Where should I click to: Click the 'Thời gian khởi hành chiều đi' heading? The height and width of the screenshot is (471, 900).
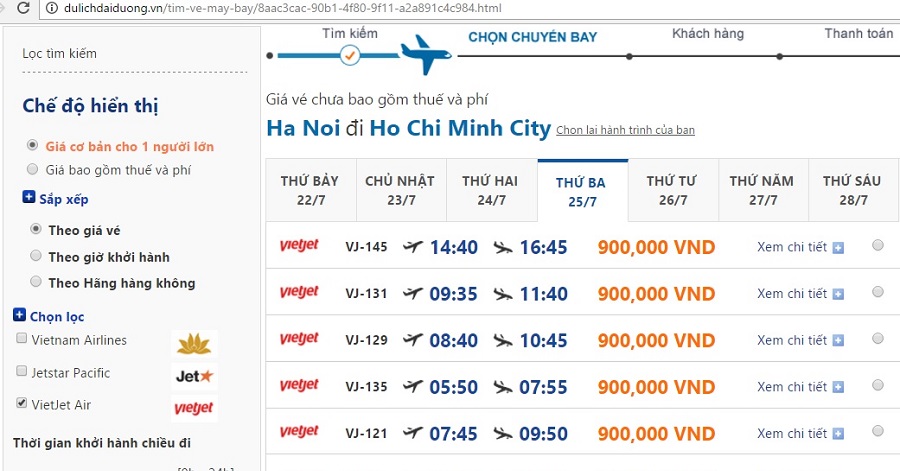[102, 443]
